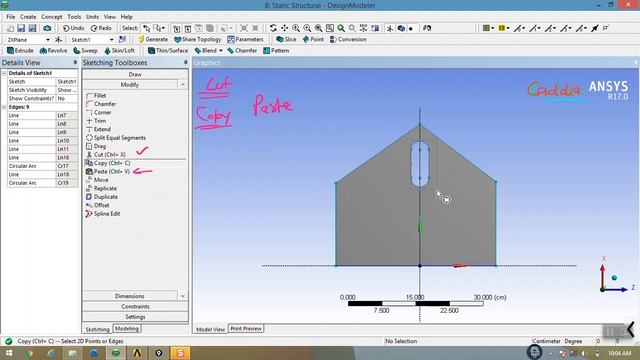This screenshot has width=640, height=360.
Task: Click the New Plane icon
Action: tap(58, 40)
